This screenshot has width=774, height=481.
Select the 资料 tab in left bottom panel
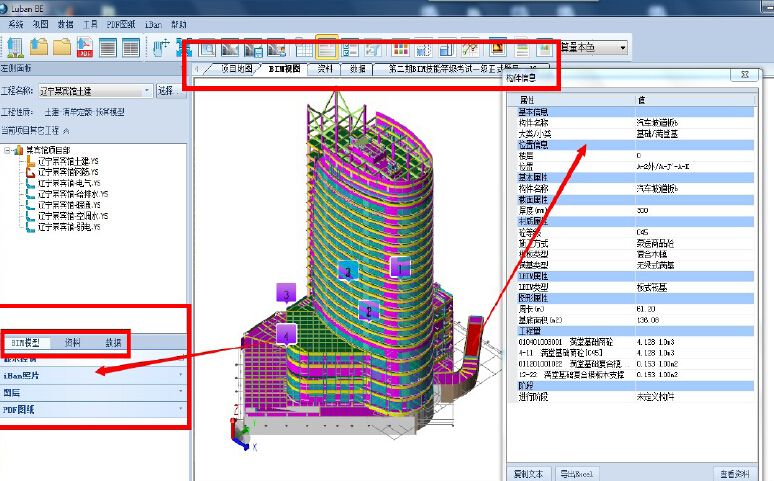pos(72,342)
